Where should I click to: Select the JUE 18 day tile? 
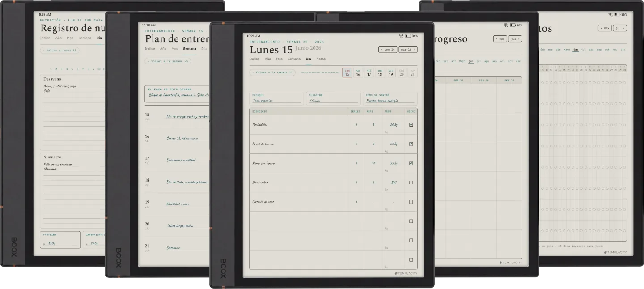click(380, 72)
